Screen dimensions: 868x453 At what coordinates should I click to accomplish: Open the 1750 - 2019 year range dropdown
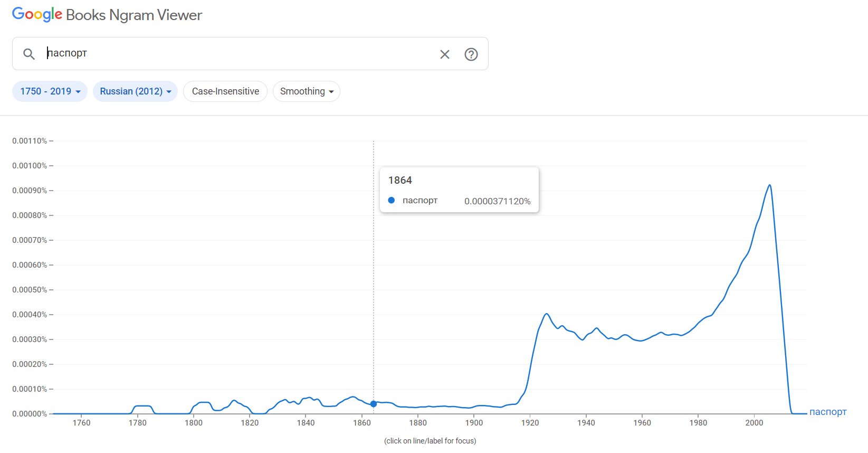(x=50, y=91)
